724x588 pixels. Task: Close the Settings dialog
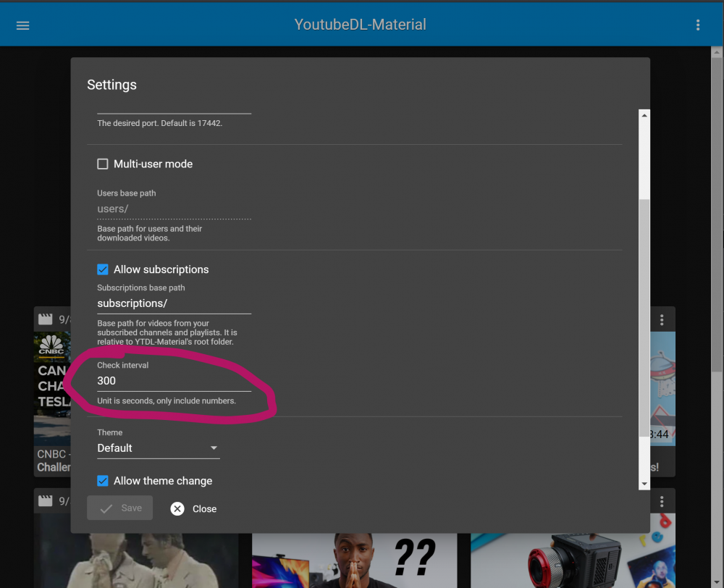[x=193, y=508]
